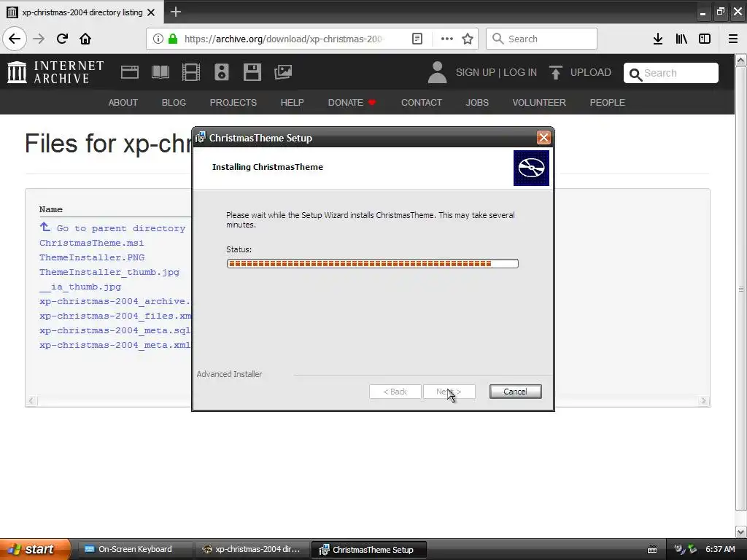Image resolution: width=747 pixels, height=560 pixels.
Task: Open the Firefox home page
Action: click(x=85, y=39)
